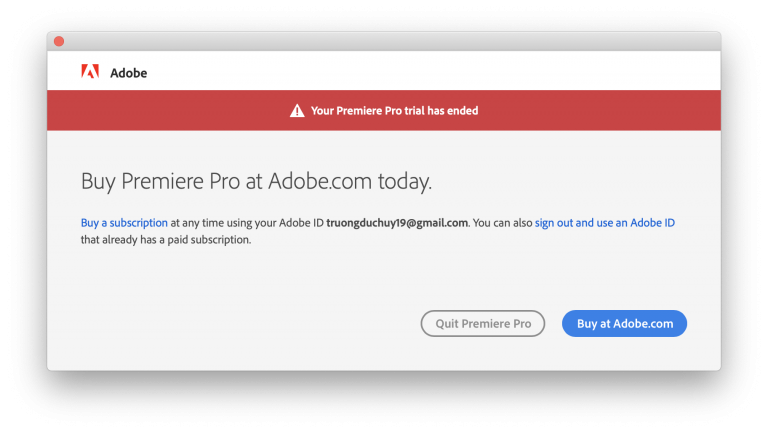The height and width of the screenshot is (433, 768).
Task: Follow the sign out and use an Adobe ID link
Action: point(604,223)
